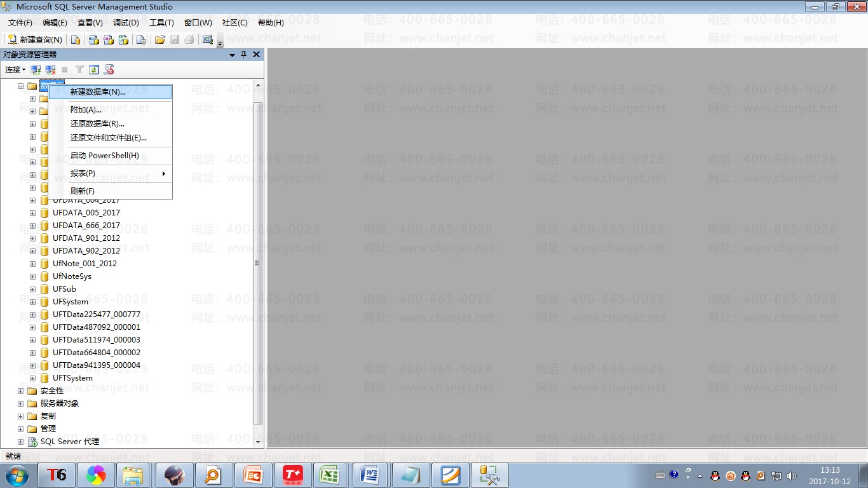
Task: Click the volume speaker tray icon
Action: pos(791,475)
